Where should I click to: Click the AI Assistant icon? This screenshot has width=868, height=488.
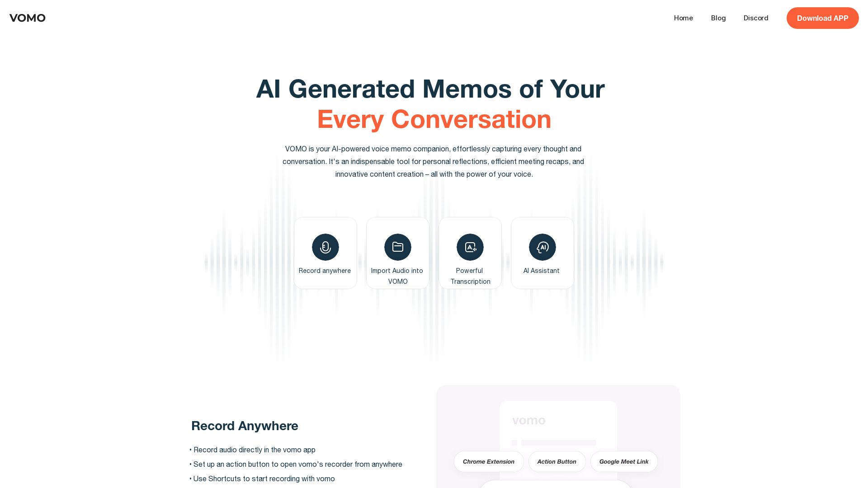point(542,247)
